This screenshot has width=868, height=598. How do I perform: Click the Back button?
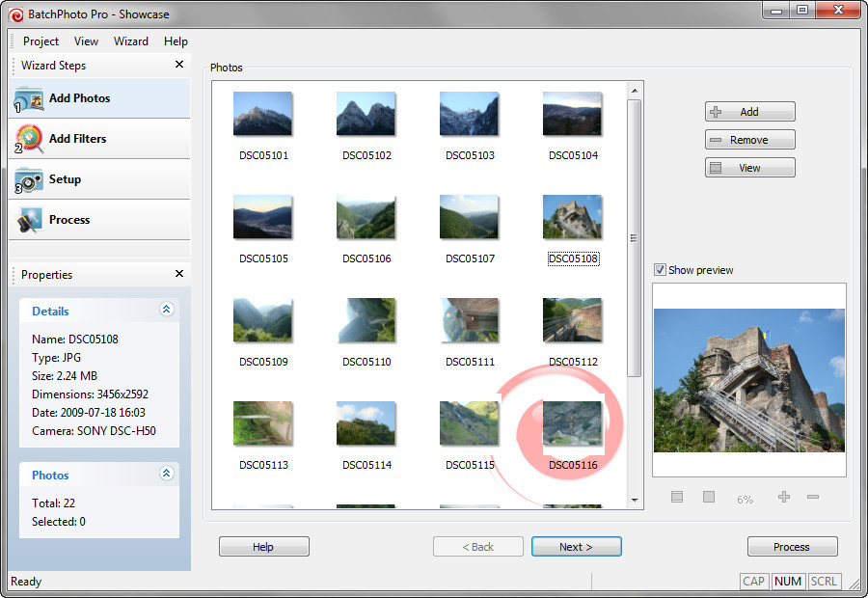[478, 547]
